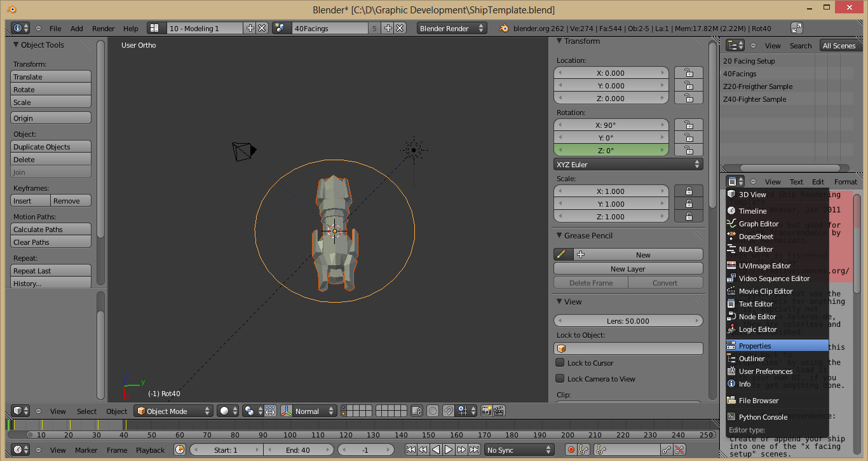Open the No Sync dropdown
Image resolution: width=868 pixels, height=461 pixels.
tap(519, 450)
